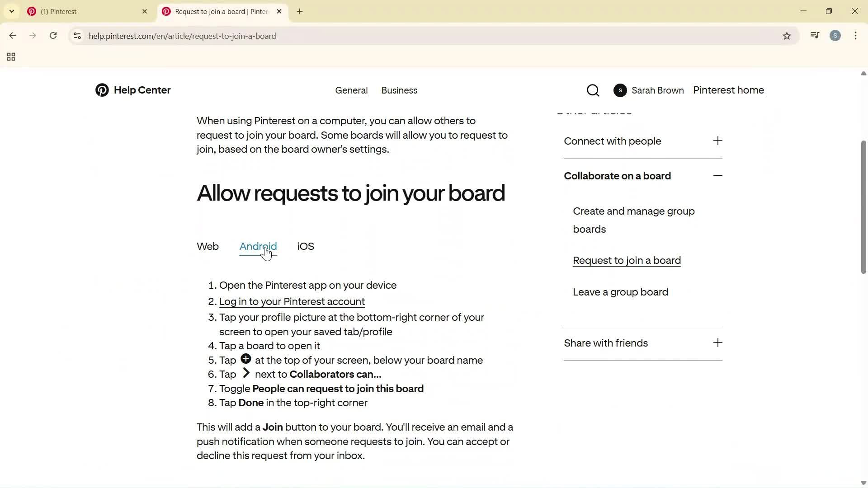Open the Leave a group board article
Viewport: 868px width, 488px height.
pos(620,292)
